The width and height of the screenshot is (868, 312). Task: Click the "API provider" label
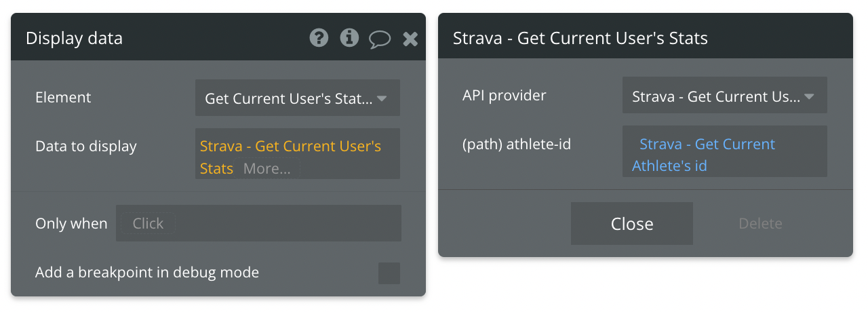click(504, 96)
